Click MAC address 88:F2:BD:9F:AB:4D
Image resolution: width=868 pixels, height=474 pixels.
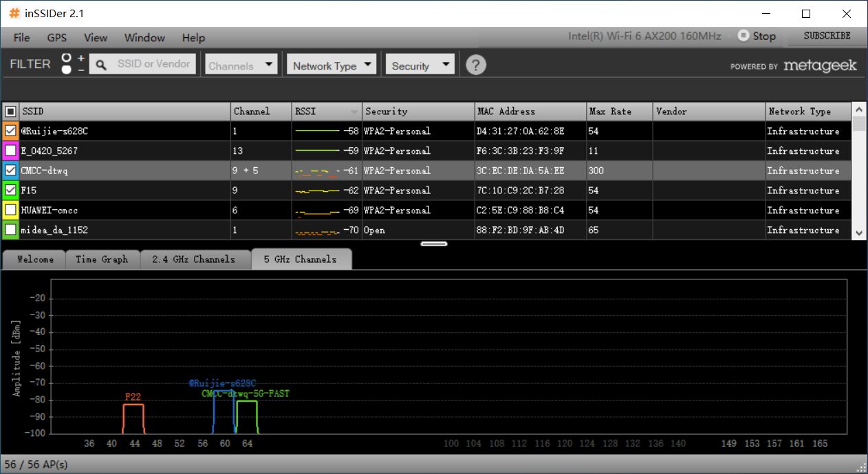(x=520, y=230)
